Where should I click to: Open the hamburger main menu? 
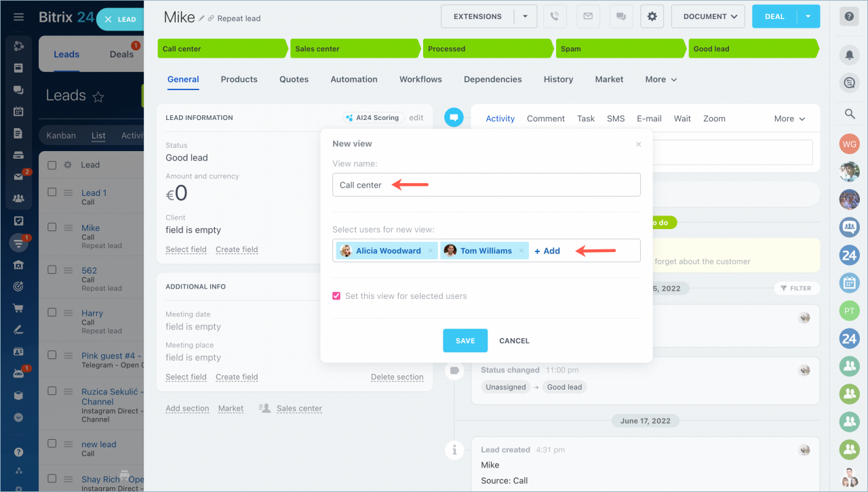[18, 17]
